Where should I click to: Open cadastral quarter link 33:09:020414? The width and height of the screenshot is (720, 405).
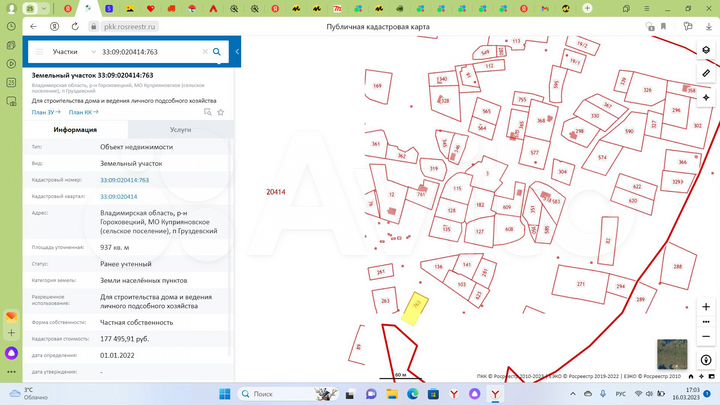[x=118, y=197]
